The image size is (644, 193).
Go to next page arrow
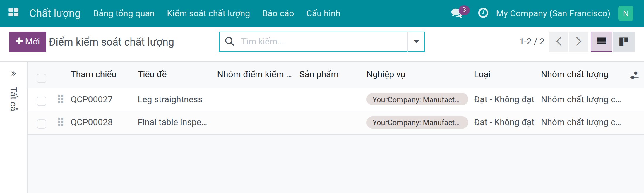coord(578,42)
